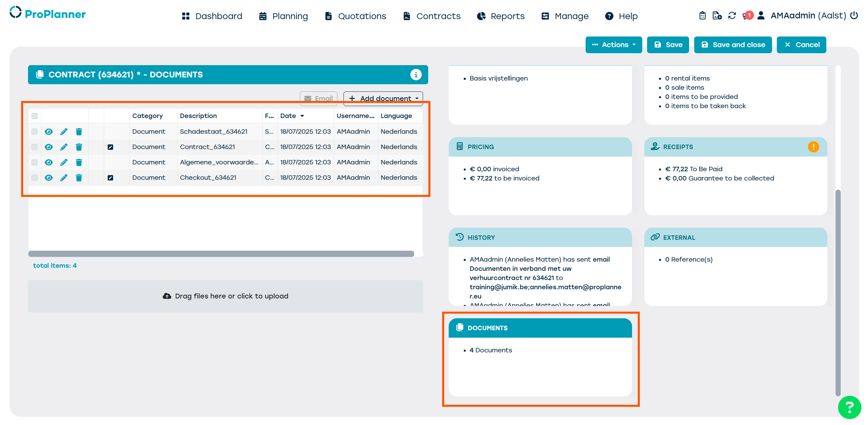The image size is (868, 425).
Task: Open the Contracts menu
Action: tap(432, 16)
